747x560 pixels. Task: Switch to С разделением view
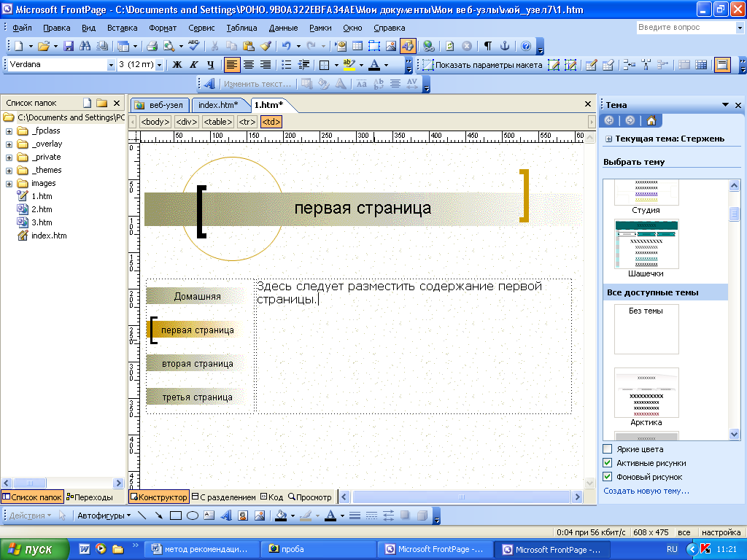coord(224,497)
